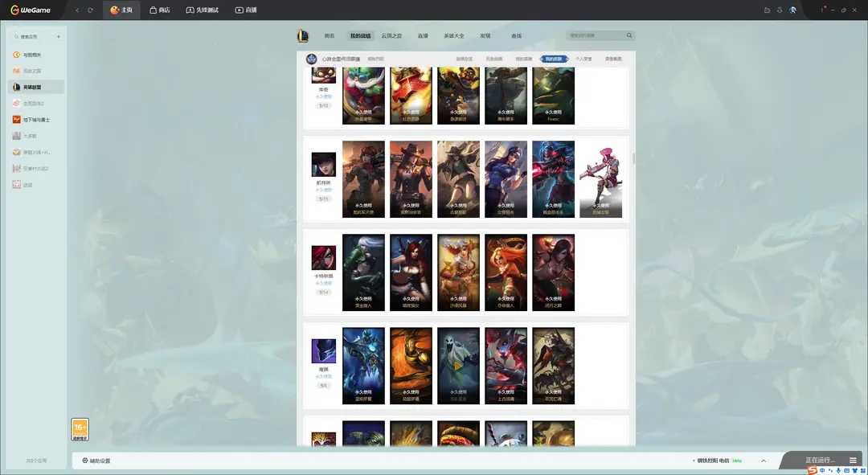Select 英雄联盟 in the sidebar
Screen dimensions: 868x475
[36, 87]
